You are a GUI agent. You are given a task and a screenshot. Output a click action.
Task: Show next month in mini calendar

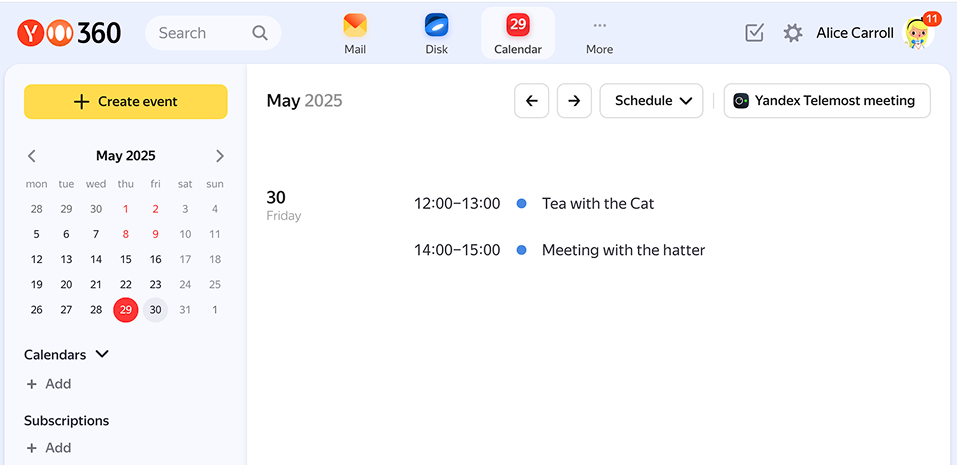tap(220, 156)
